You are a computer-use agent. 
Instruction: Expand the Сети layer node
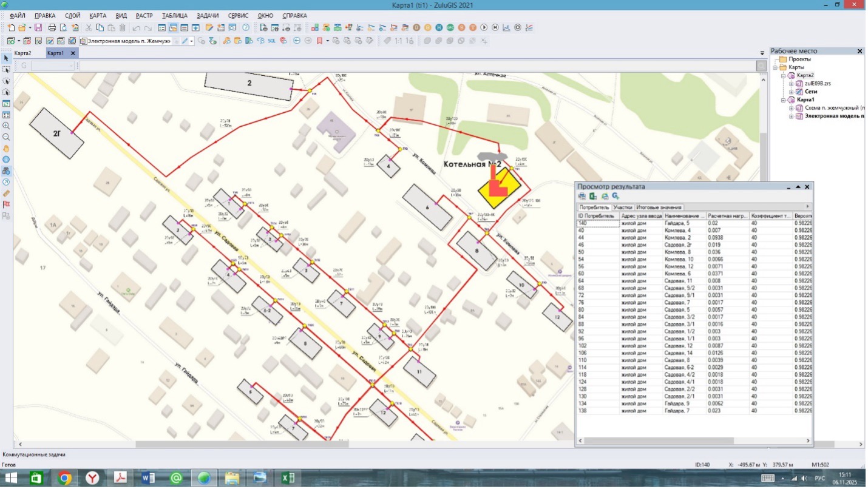tap(792, 92)
